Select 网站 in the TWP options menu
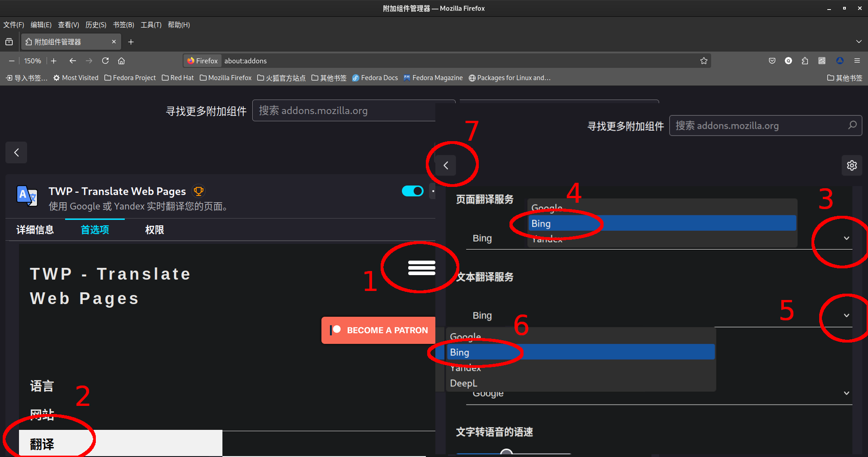 pos(42,414)
